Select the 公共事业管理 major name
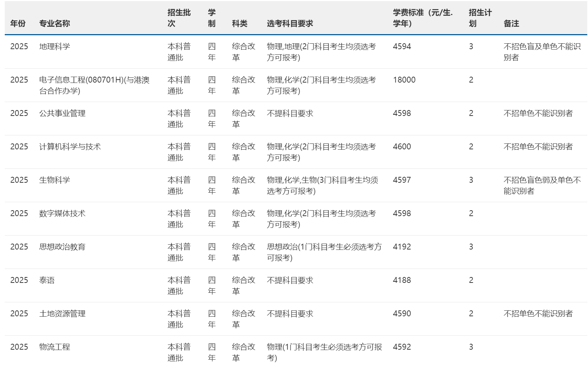Viewport: 588px width, 368px height. coord(62,113)
